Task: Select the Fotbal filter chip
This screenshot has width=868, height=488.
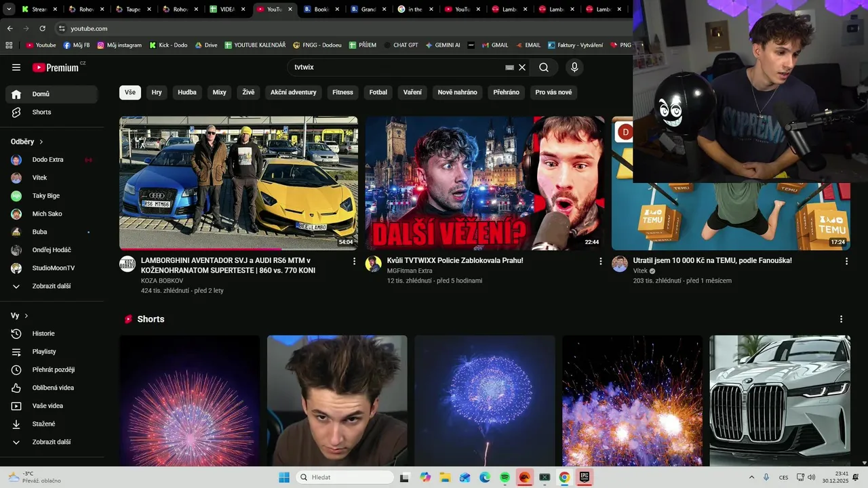Action: point(378,92)
